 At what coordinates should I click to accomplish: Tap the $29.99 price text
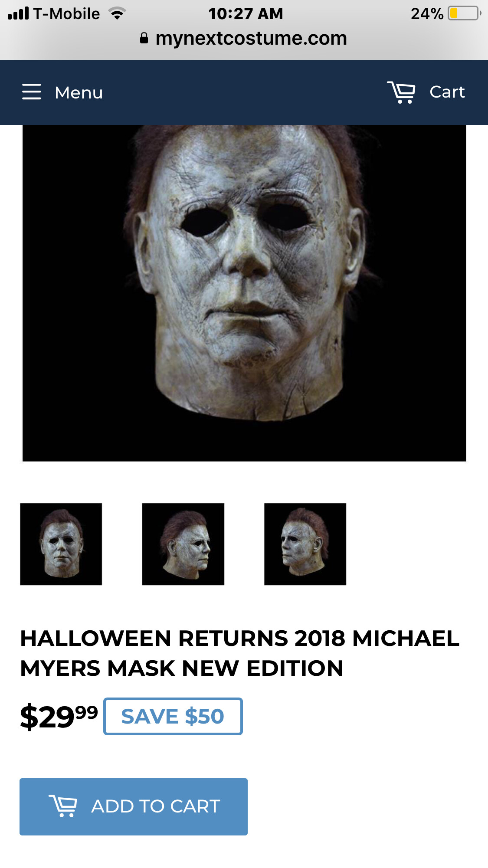[59, 717]
